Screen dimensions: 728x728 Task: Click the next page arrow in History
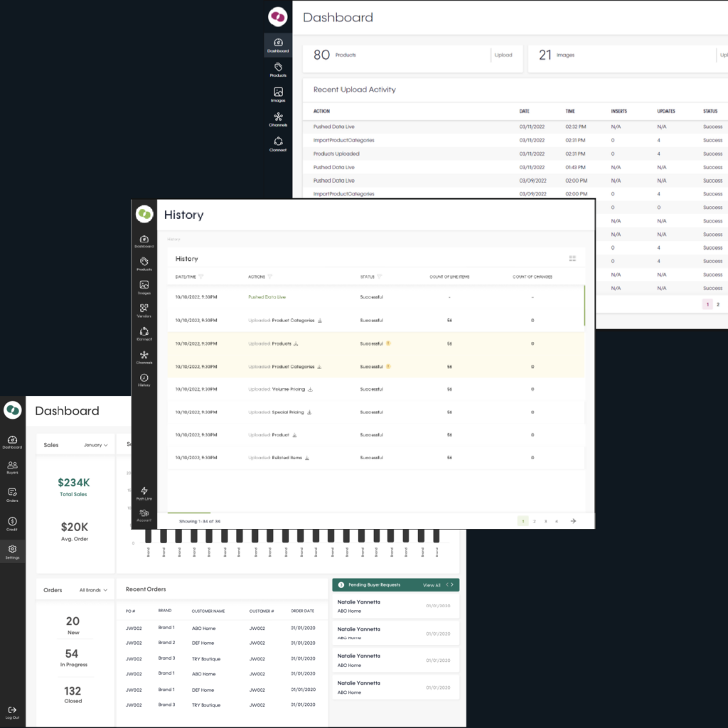tap(573, 521)
